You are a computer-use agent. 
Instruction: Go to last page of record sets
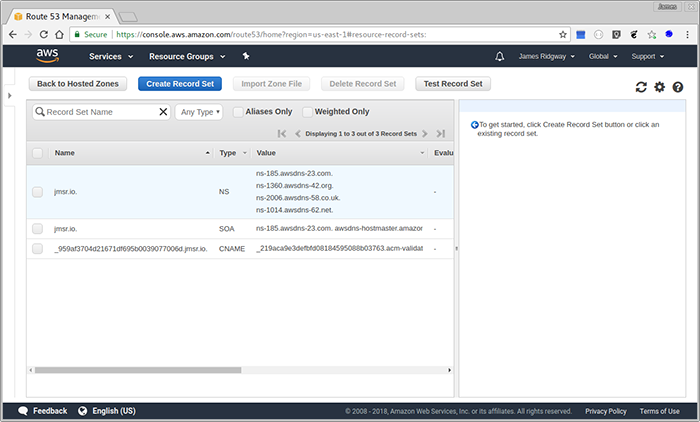click(x=441, y=134)
